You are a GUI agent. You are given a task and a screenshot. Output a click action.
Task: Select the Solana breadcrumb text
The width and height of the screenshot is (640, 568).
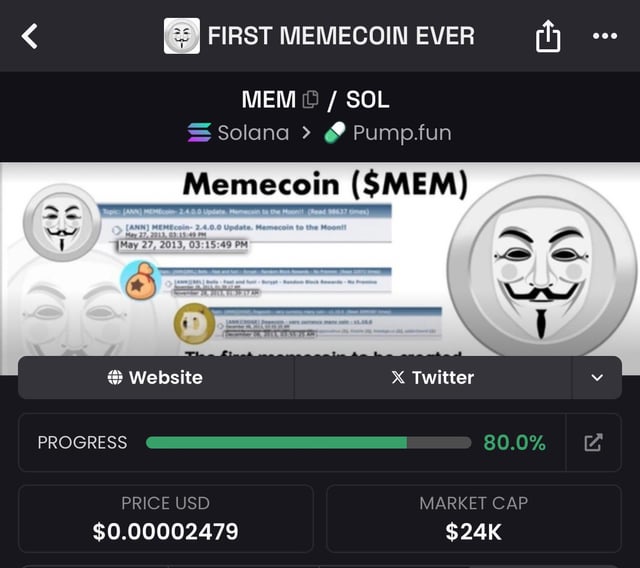(253, 133)
